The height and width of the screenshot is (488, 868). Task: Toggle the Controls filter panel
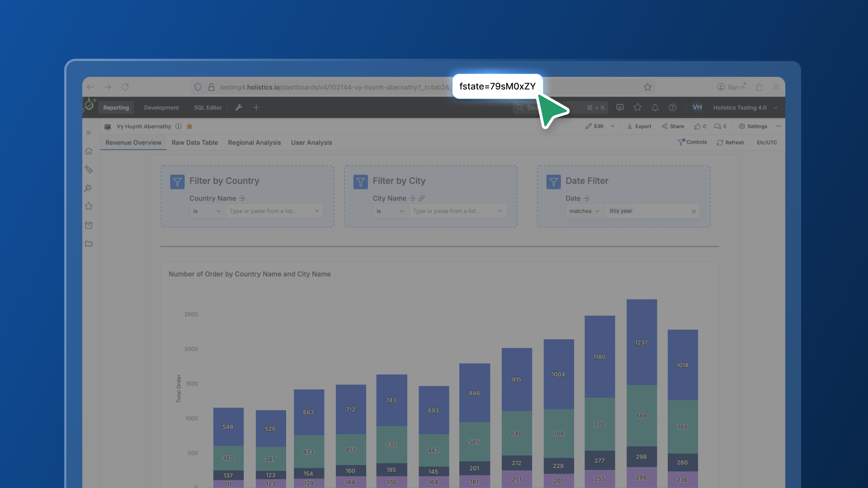click(x=692, y=142)
